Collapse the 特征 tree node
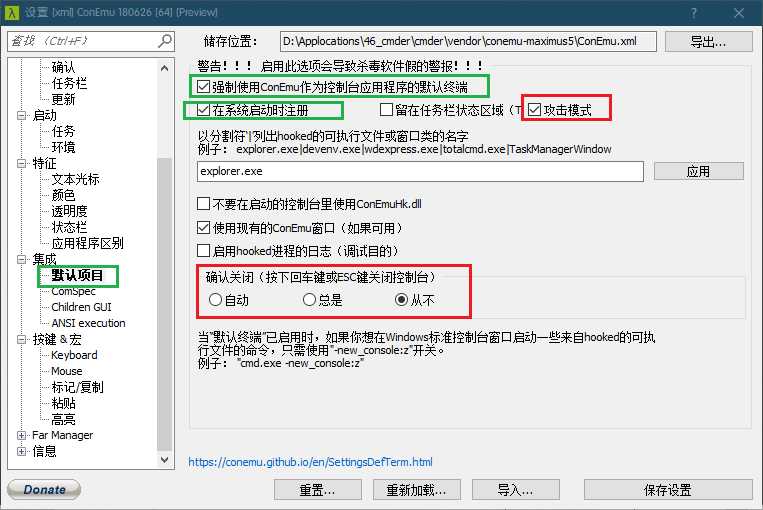763x510 pixels. click(21, 163)
